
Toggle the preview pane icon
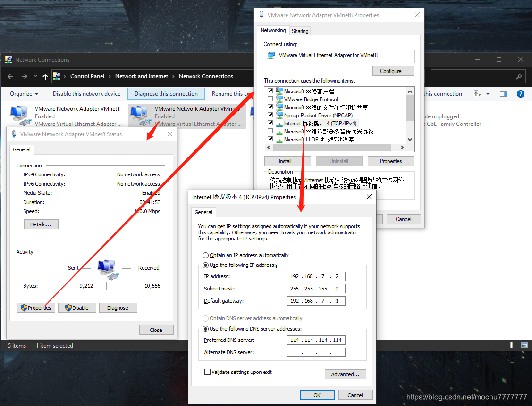point(504,94)
